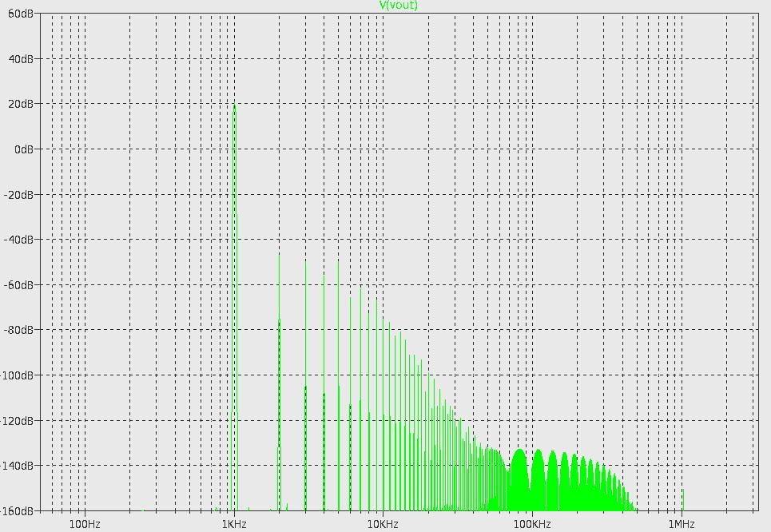Viewport: 771px width, 532px height.
Task: Click the 60dB axis label
Action: [x=21, y=14]
